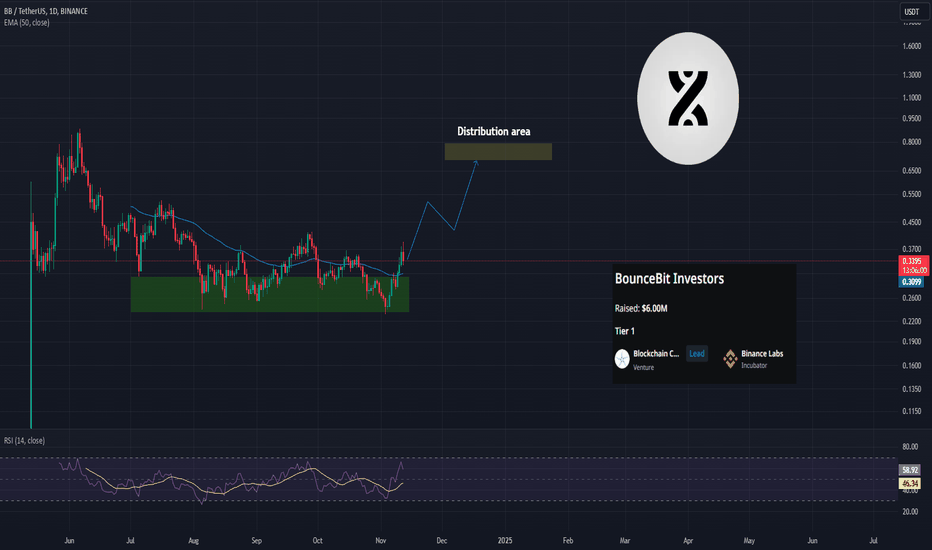Viewport: 932px width, 550px height.
Task: Click the Binance Labs logo icon
Action: (730, 359)
